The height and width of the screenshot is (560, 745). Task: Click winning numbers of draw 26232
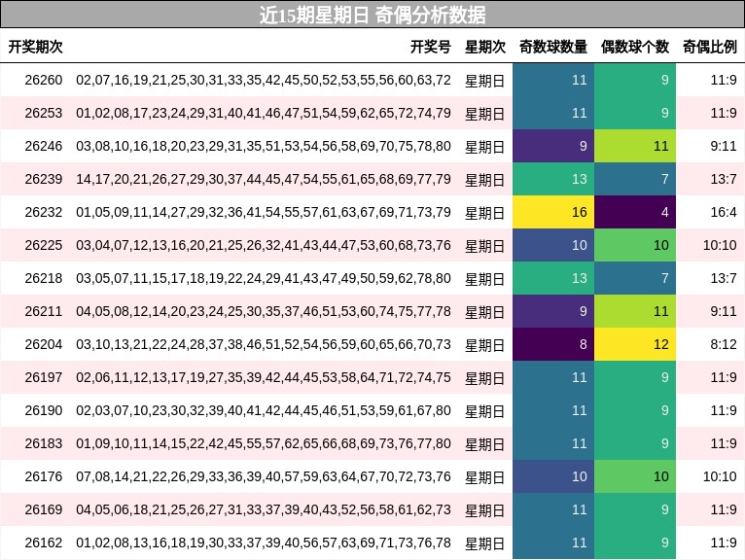point(264,212)
